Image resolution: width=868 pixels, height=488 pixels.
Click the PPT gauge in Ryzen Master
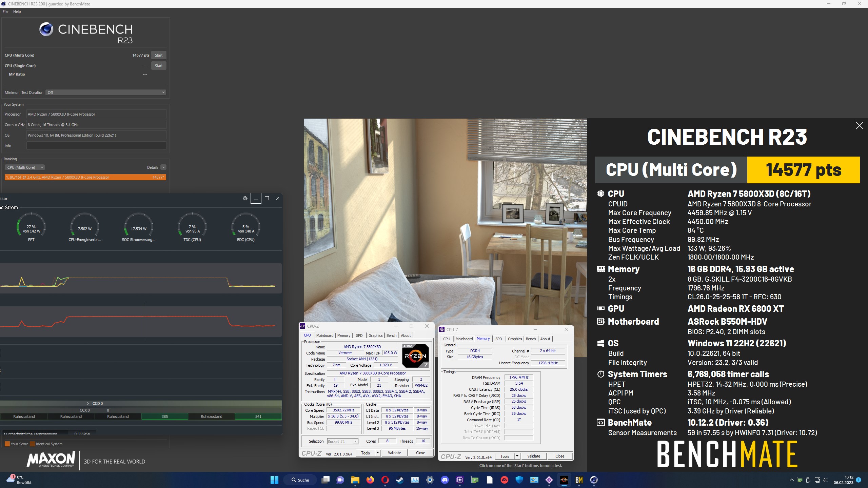coord(31,227)
